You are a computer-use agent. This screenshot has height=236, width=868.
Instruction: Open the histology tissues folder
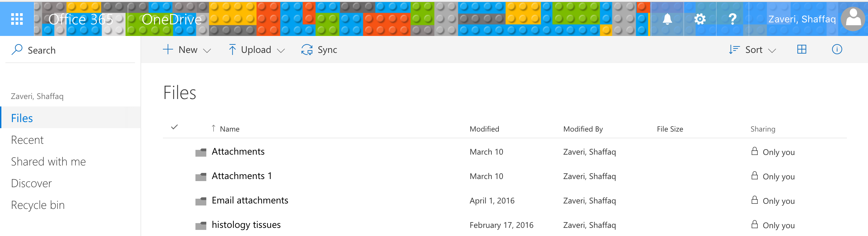(x=246, y=225)
